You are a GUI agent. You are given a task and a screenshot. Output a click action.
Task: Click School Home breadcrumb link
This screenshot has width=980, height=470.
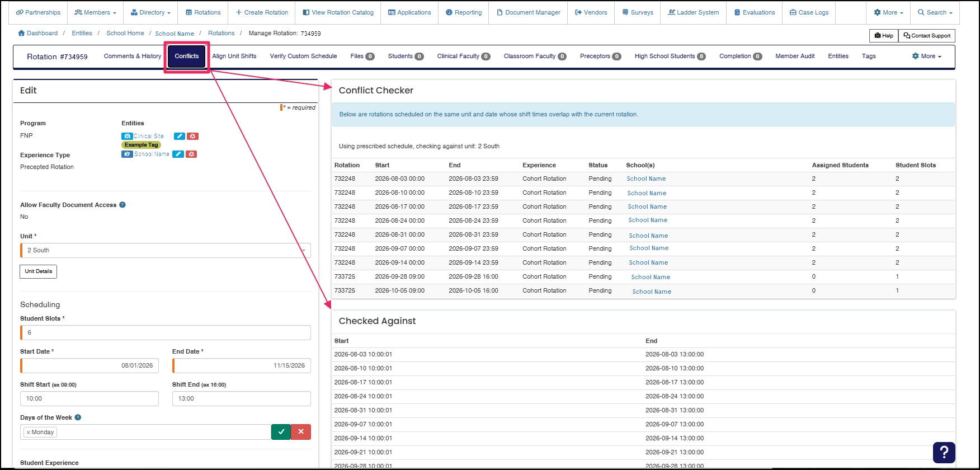click(x=125, y=33)
